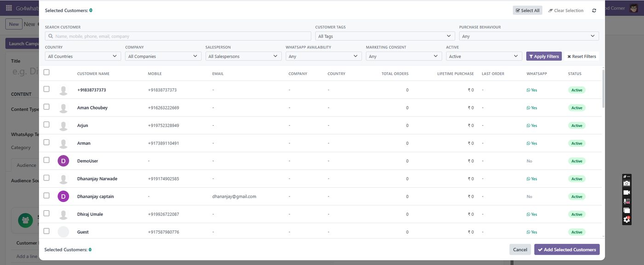Viewport: 644px width, 265px height.
Task: Sort by Last Order column header
Action: pyautogui.click(x=493, y=74)
